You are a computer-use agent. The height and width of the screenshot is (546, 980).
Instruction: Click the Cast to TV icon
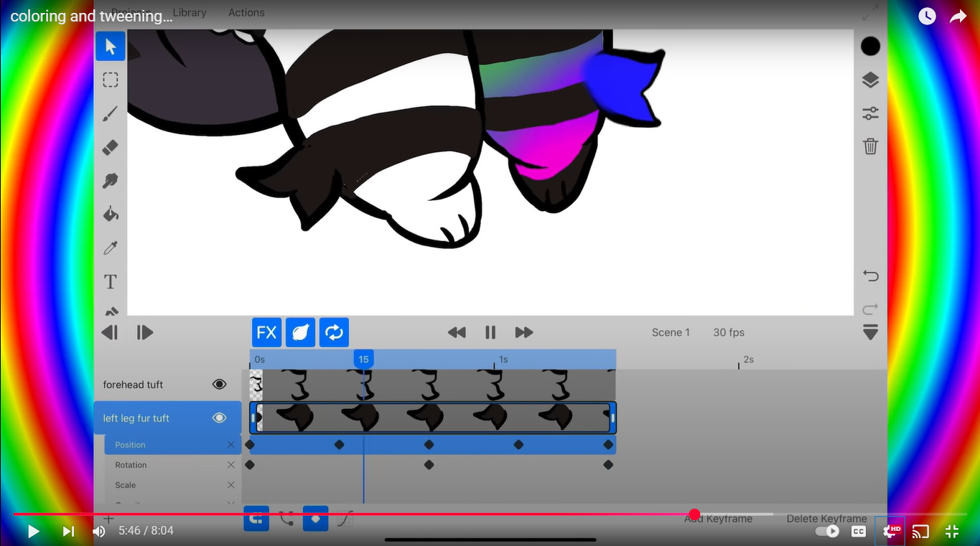click(920, 532)
